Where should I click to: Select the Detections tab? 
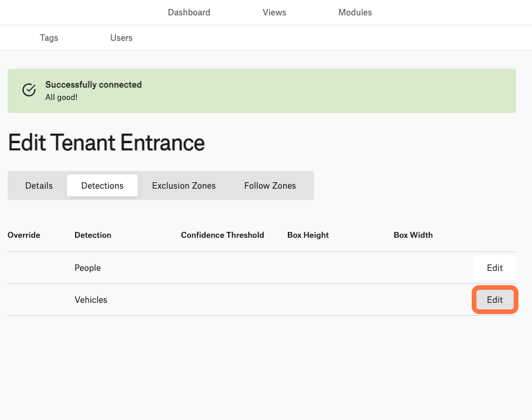tap(102, 186)
